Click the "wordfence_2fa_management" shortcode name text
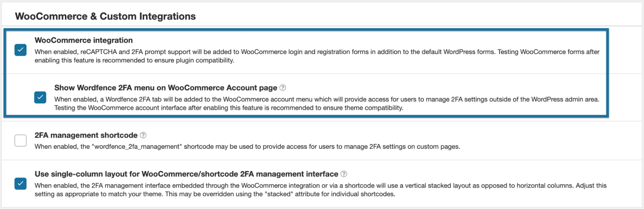The width and height of the screenshot is (644, 209). (137, 147)
